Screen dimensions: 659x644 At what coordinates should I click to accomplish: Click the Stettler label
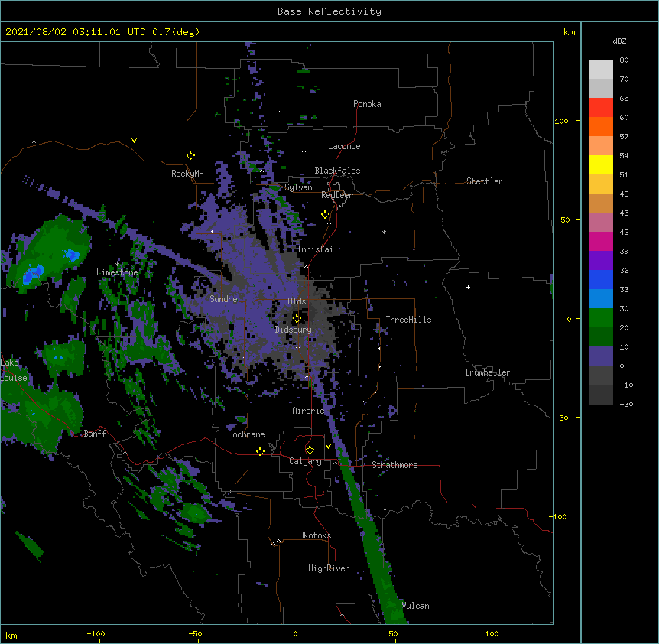[x=485, y=181]
